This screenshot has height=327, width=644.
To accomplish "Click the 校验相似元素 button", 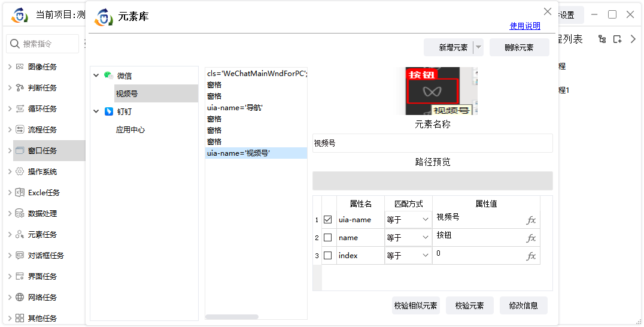I will click(x=415, y=305).
